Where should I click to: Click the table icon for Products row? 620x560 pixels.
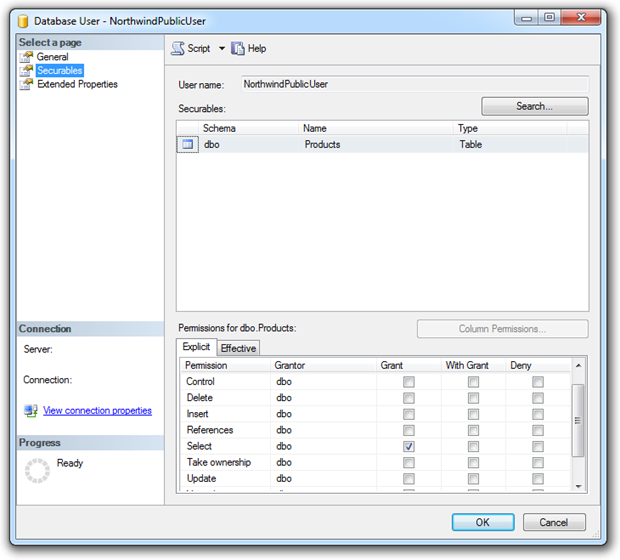tap(187, 144)
